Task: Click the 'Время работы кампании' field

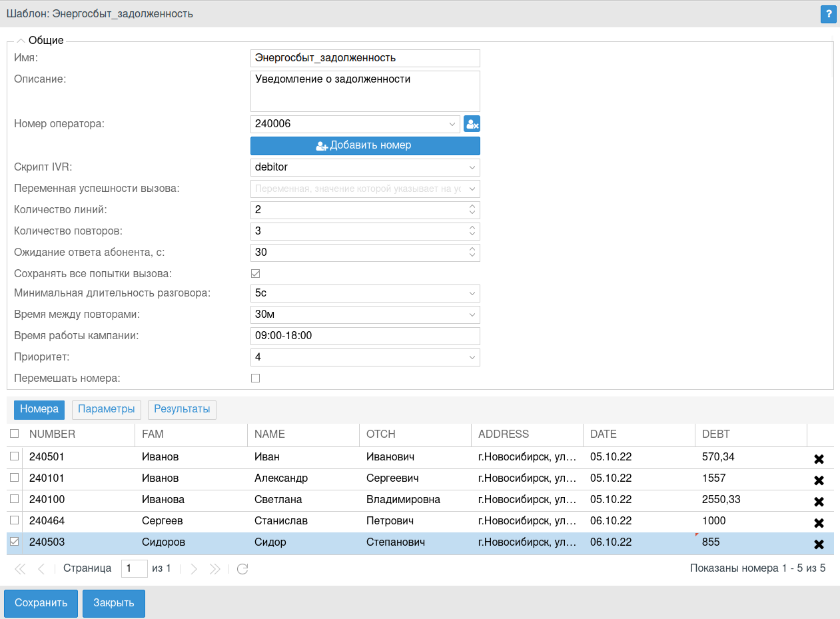Action: [365, 336]
